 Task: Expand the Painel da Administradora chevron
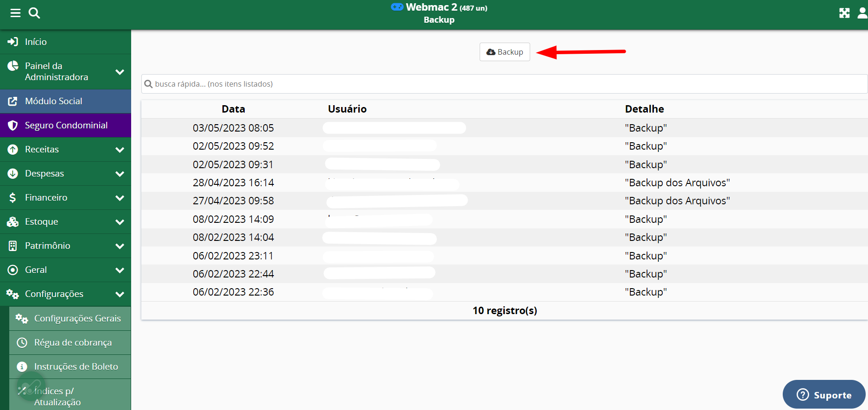[x=120, y=72]
